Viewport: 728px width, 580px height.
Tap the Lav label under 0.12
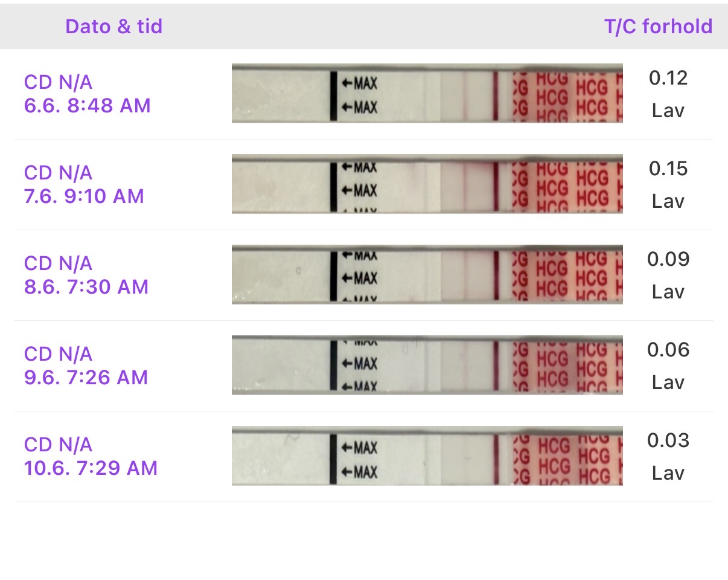[668, 111]
